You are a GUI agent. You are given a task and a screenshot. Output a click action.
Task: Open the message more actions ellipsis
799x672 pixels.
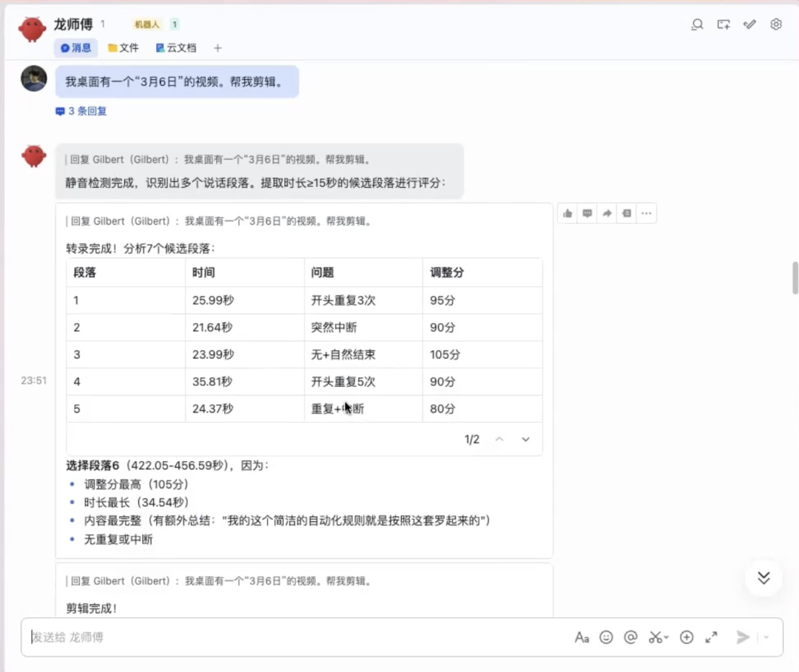(646, 214)
